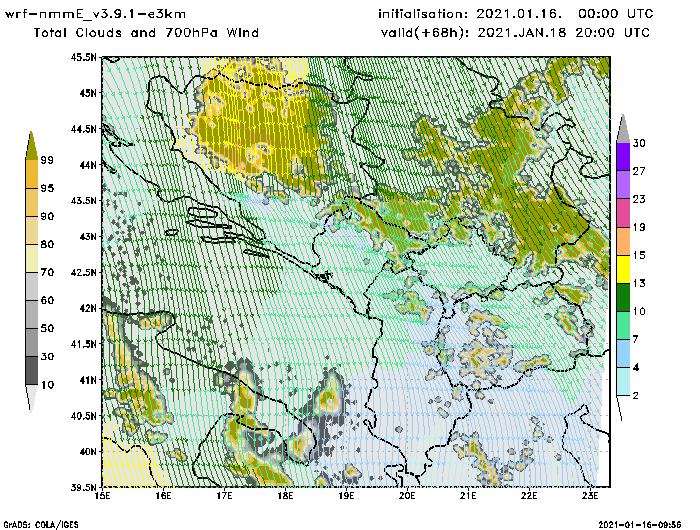Click cloud legend swatch between 10 and 30
This screenshot has height=530, width=700.
32,371
